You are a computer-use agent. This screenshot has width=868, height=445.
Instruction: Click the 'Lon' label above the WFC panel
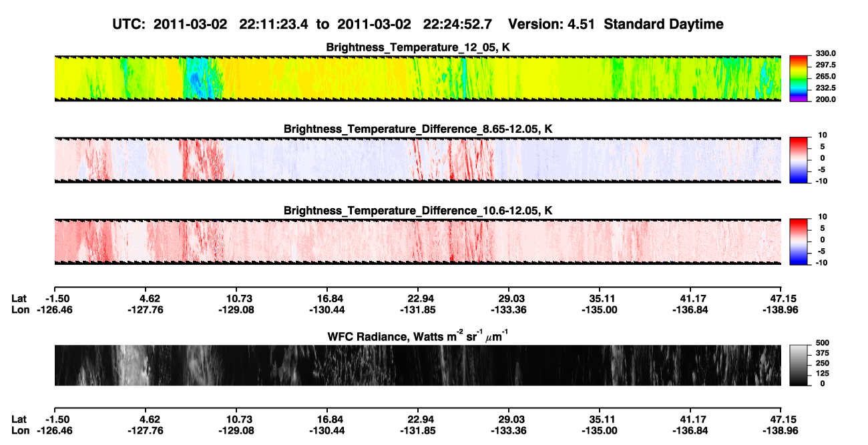(20, 310)
